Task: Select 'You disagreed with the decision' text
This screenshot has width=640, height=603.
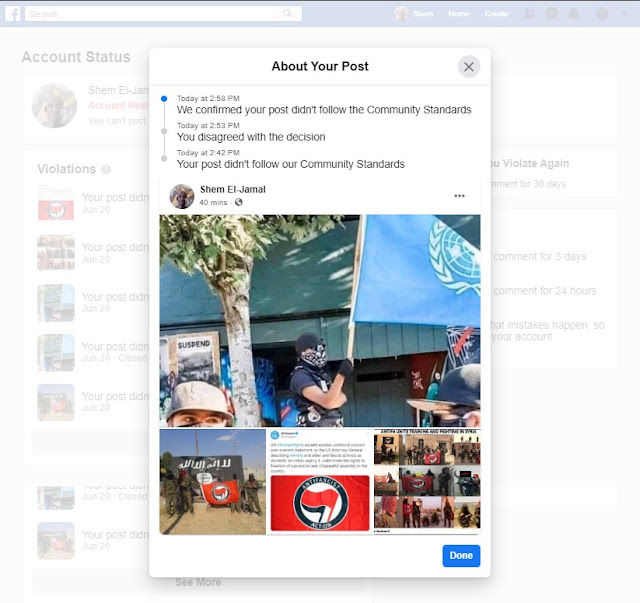Action: pos(251,137)
